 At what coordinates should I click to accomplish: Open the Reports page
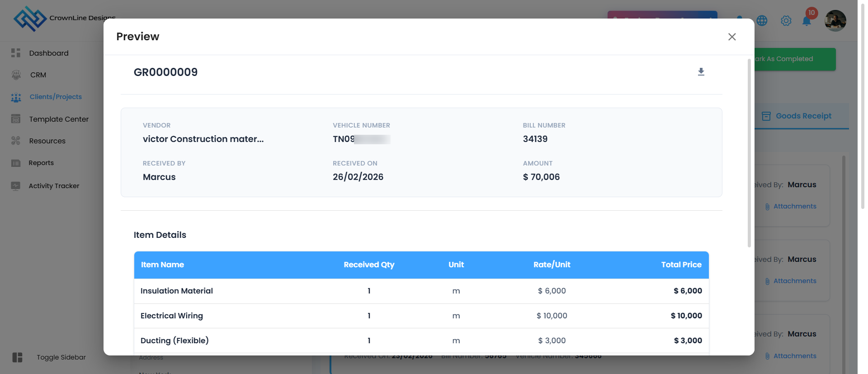[41, 163]
